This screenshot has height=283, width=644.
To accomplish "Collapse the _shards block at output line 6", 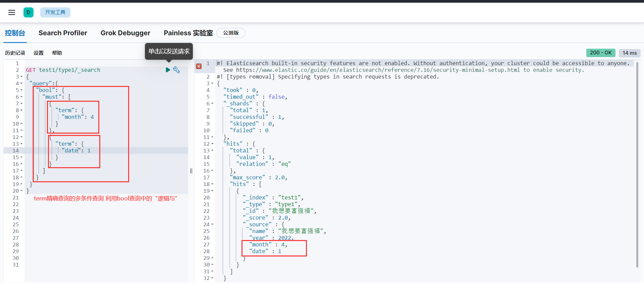I will [x=212, y=103].
